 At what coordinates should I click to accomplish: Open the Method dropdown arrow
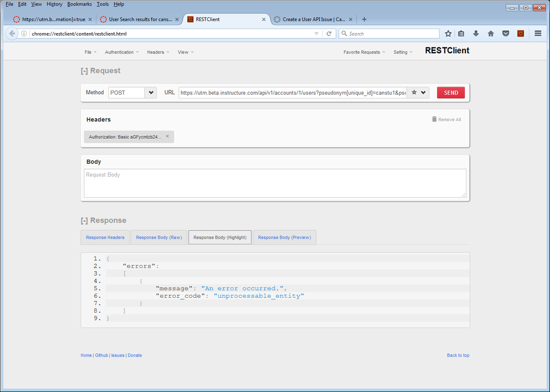coord(151,92)
